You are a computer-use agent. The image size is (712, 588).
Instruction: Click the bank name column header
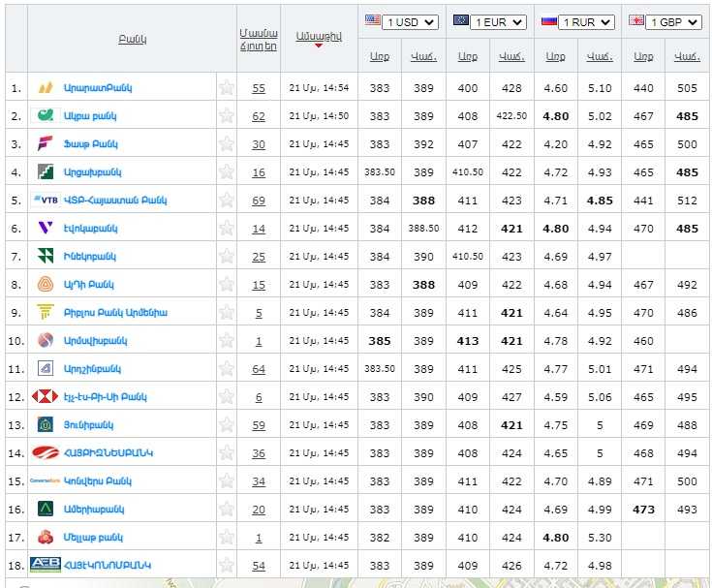click(132, 39)
